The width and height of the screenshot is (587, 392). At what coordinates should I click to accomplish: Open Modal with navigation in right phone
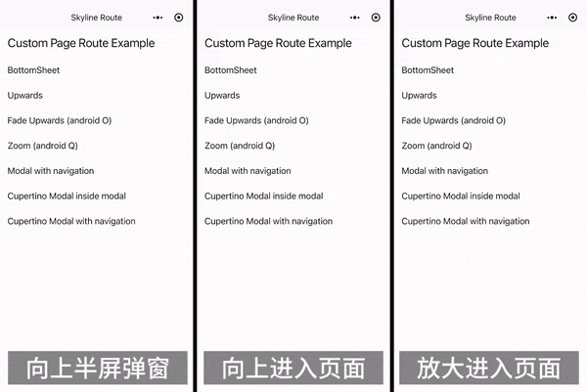click(x=445, y=171)
